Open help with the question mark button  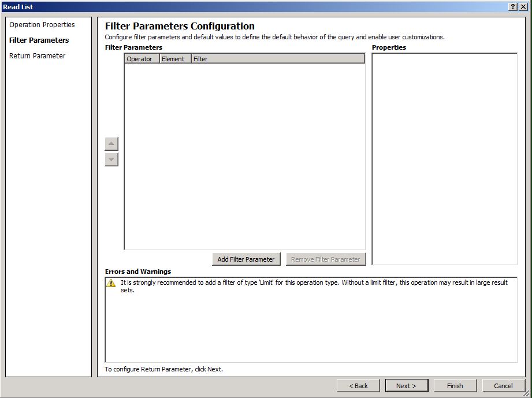coord(513,7)
